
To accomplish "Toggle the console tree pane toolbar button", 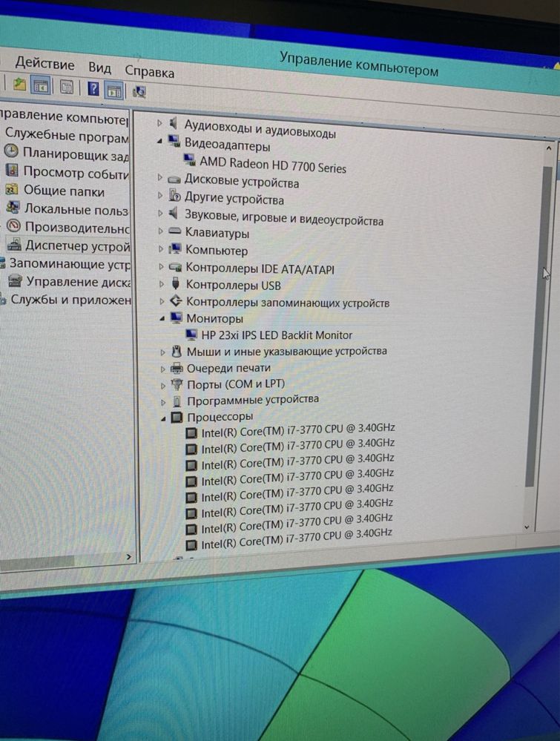I will [x=41, y=86].
